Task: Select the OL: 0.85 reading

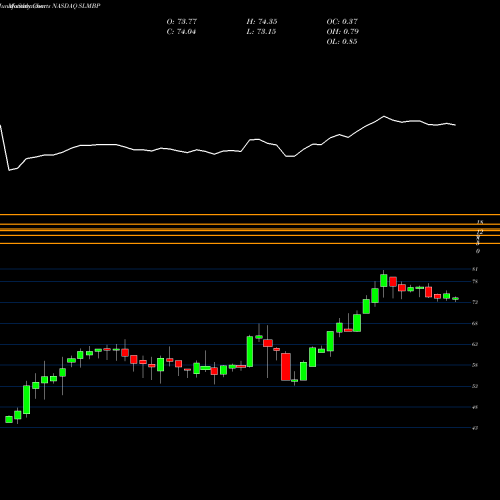Action: click(x=342, y=42)
